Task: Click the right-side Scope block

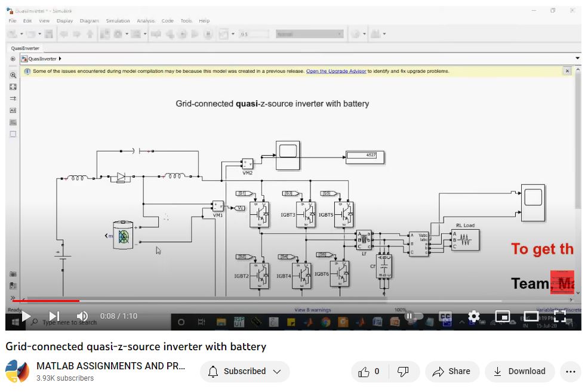Action: [533, 203]
